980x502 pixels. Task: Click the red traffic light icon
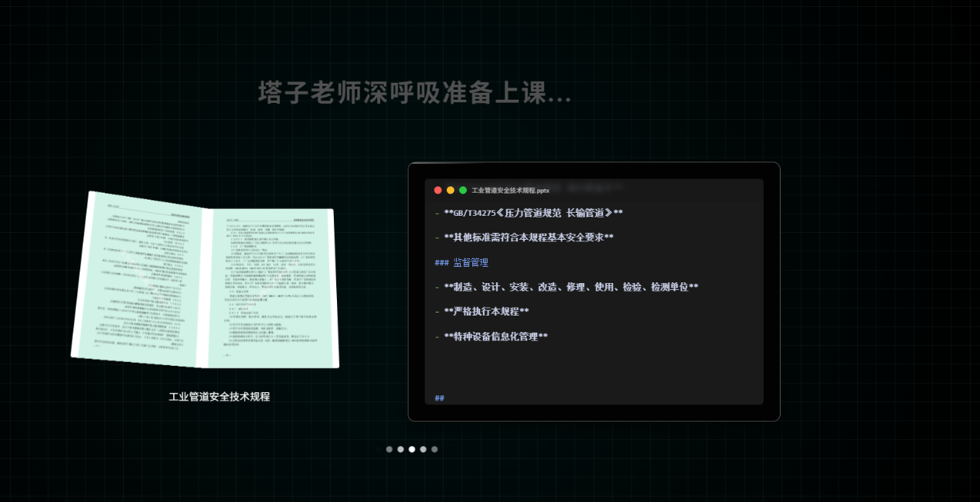pyautogui.click(x=437, y=189)
